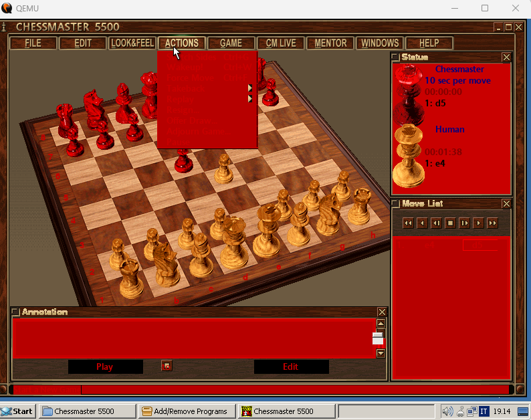This screenshot has height=420, width=531.
Task: Open the WINDOWS menu
Action: point(380,43)
